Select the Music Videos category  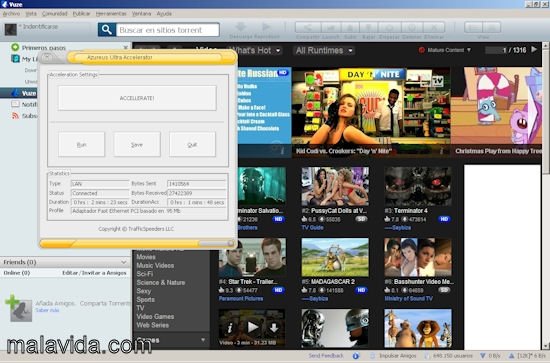tap(155, 265)
